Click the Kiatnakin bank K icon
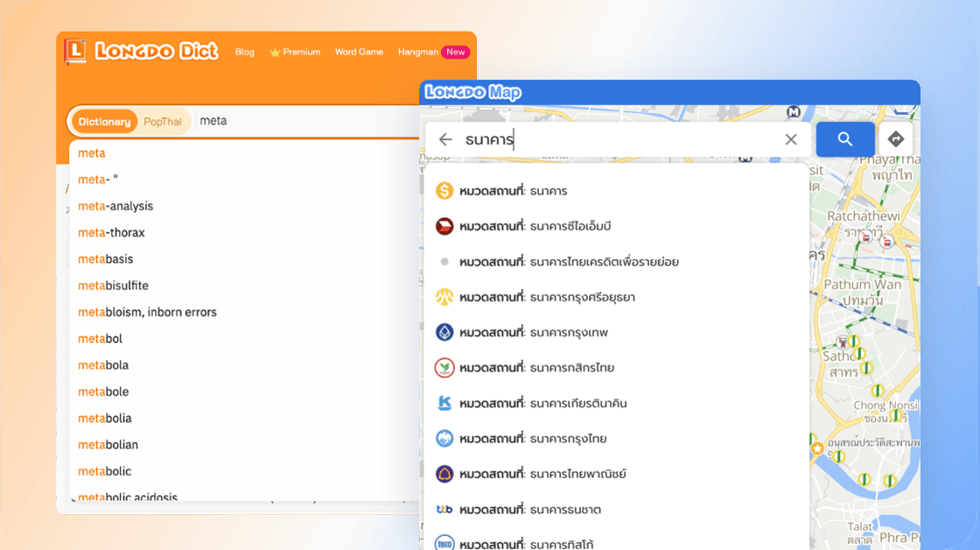 pyautogui.click(x=444, y=403)
